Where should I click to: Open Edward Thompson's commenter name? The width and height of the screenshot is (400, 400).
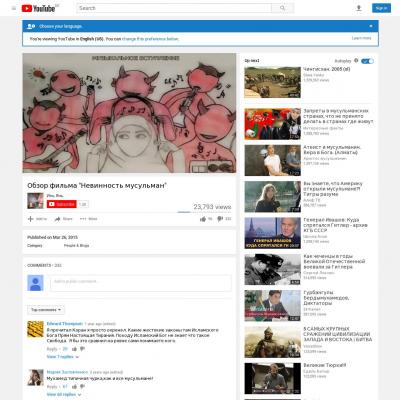click(65, 324)
